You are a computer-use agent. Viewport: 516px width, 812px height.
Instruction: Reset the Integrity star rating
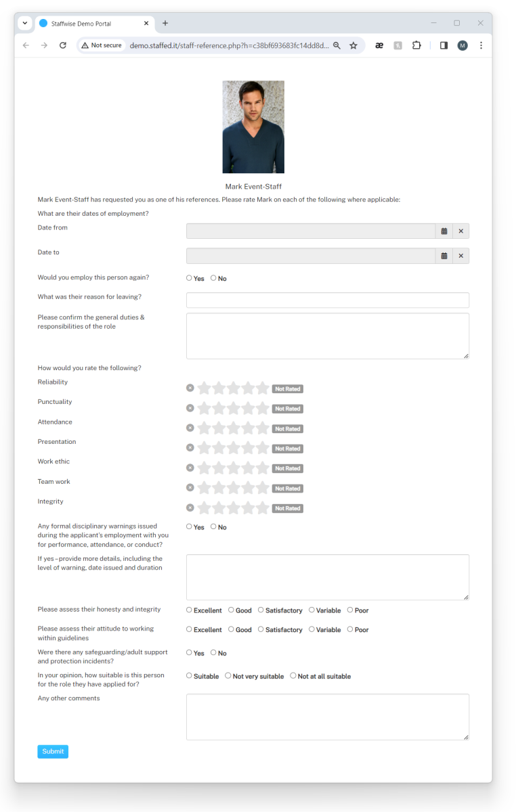click(x=190, y=507)
